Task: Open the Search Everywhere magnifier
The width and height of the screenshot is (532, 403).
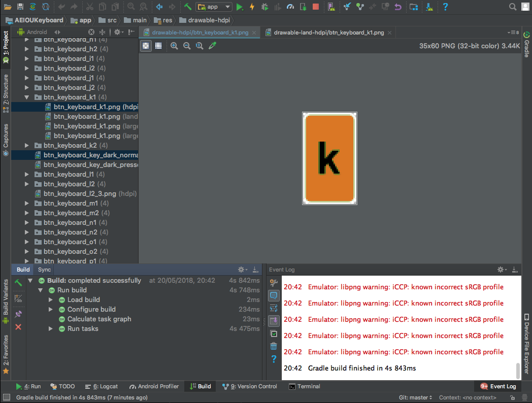Action: 513,7
